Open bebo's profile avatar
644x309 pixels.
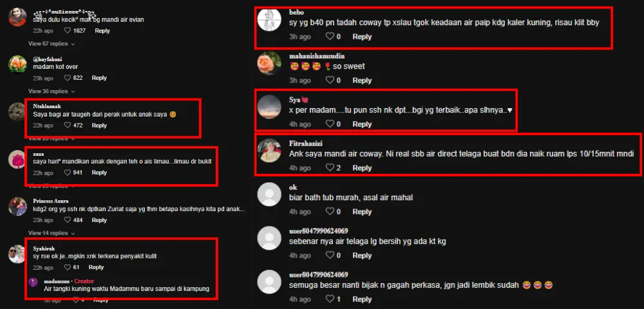click(x=269, y=19)
